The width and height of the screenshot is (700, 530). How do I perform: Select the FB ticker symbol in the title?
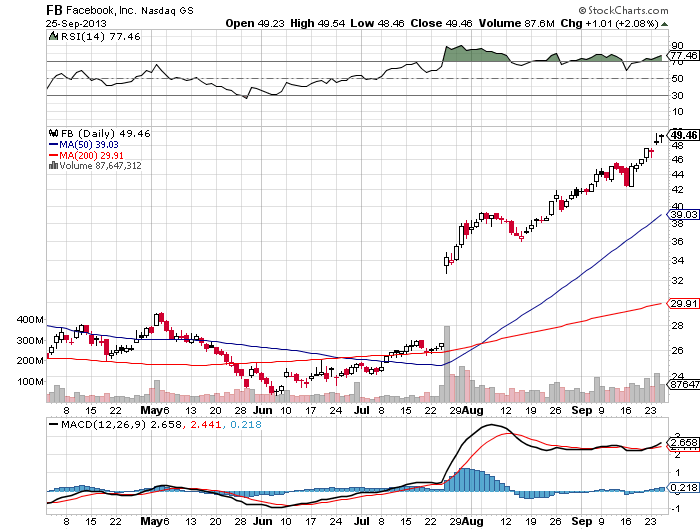pos(54,10)
